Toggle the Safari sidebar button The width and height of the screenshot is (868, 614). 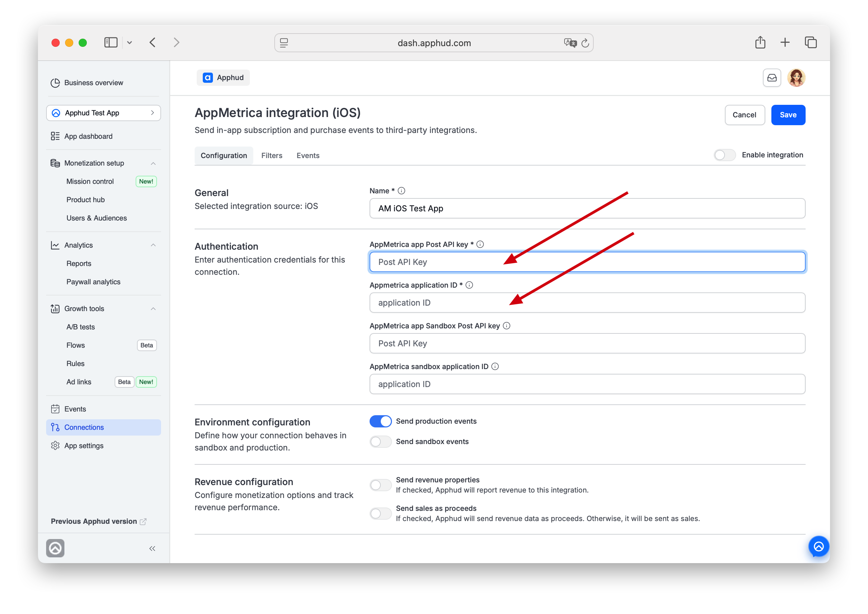point(111,42)
